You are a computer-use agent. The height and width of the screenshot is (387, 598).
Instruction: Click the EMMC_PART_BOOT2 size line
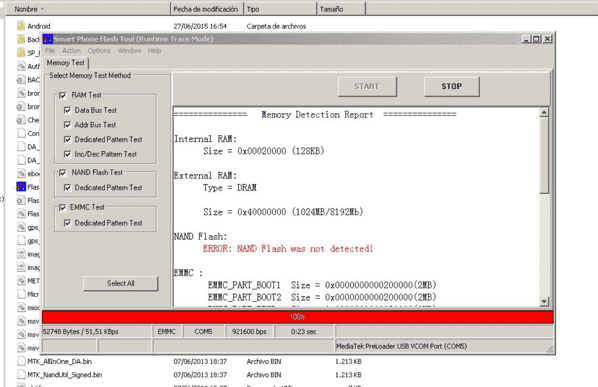[322, 297]
